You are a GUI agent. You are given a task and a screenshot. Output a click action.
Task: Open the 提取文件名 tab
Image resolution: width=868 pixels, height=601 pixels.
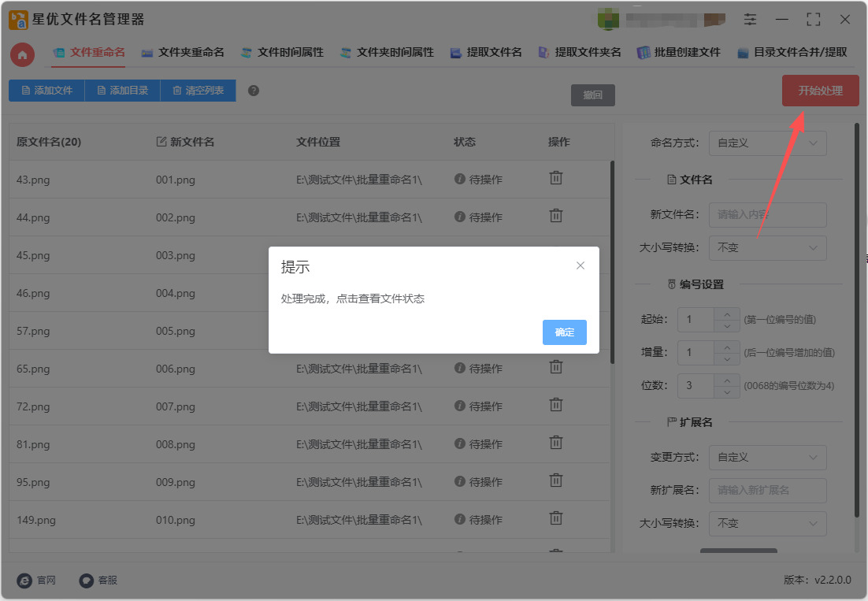tap(486, 53)
